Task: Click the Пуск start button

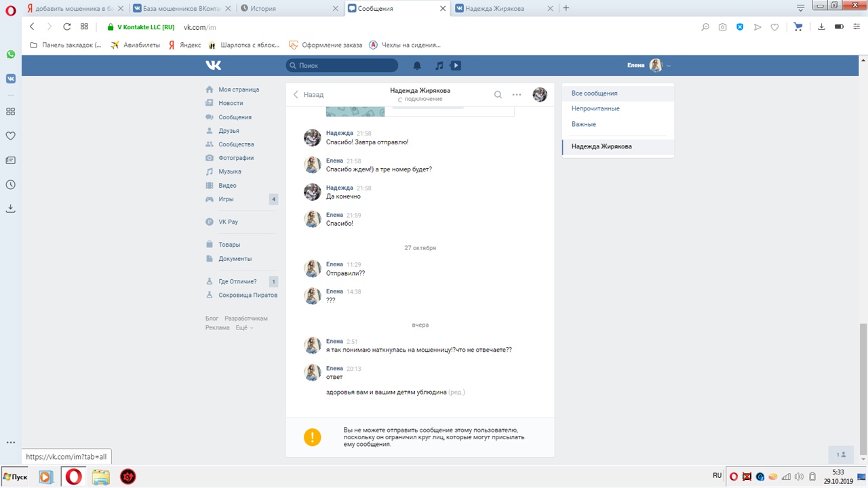Action: (x=15, y=477)
